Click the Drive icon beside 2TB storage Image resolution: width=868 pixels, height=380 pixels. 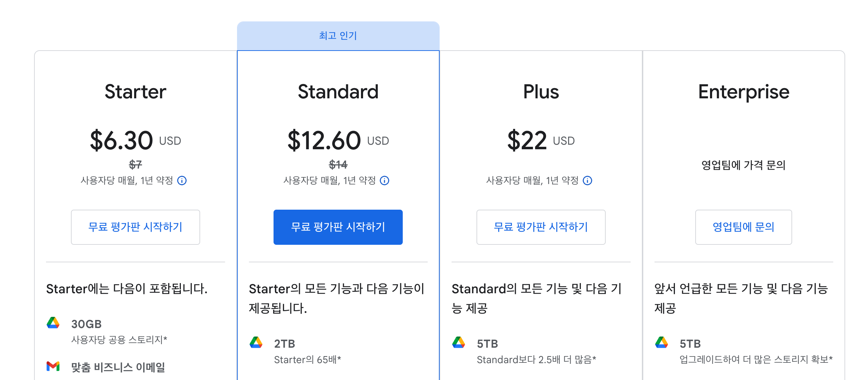pyautogui.click(x=256, y=342)
